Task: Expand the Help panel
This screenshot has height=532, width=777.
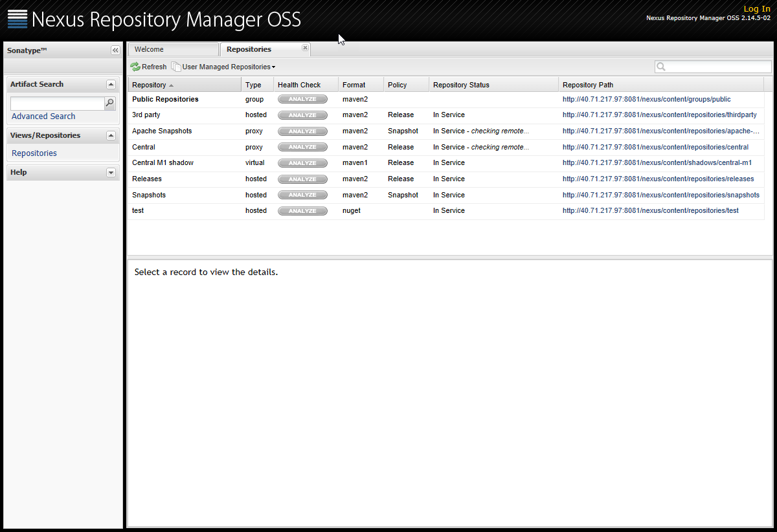Action: (x=111, y=172)
